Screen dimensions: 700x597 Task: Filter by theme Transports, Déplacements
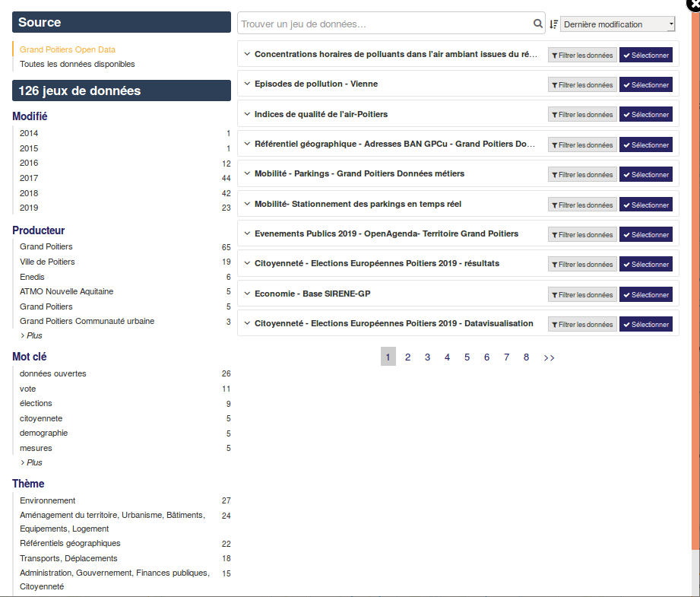point(125,558)
